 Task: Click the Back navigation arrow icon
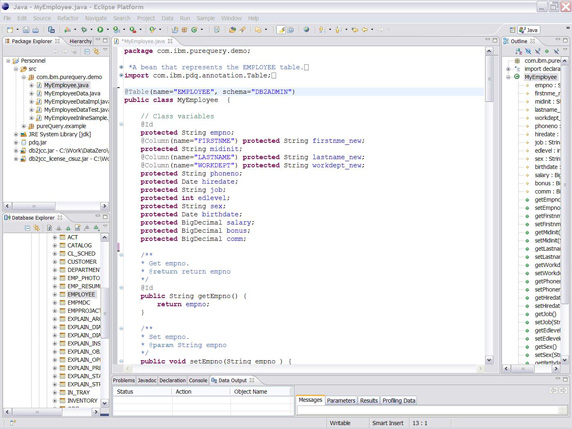click(364, 30)
